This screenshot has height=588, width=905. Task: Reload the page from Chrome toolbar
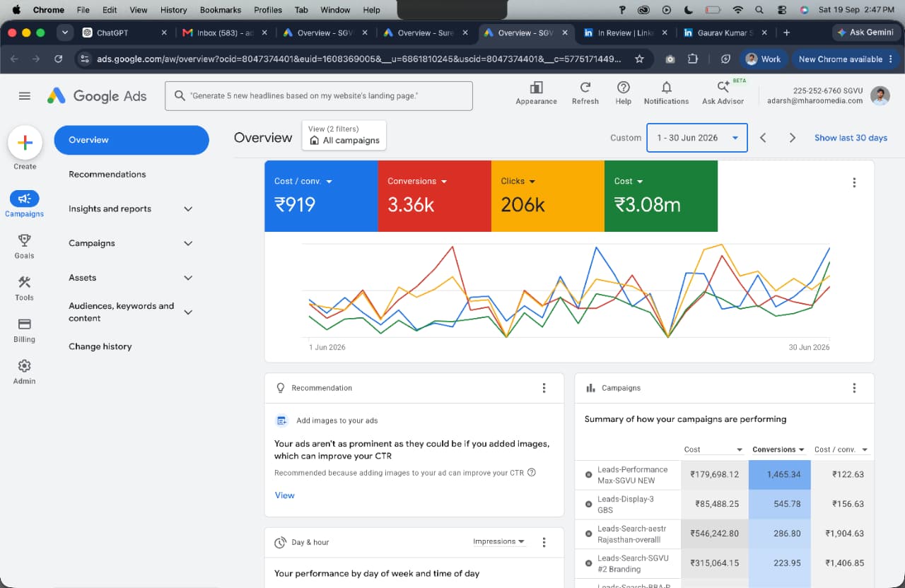tap(58, 59)
